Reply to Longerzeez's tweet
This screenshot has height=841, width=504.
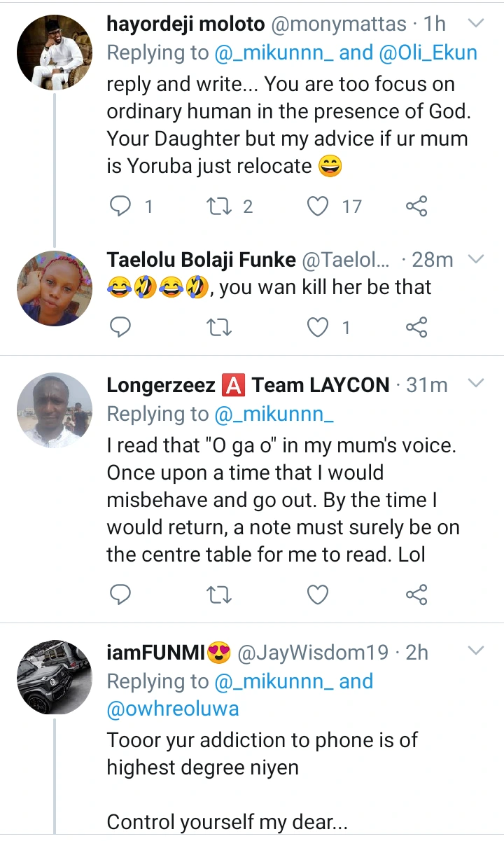[x=122, y=595]
